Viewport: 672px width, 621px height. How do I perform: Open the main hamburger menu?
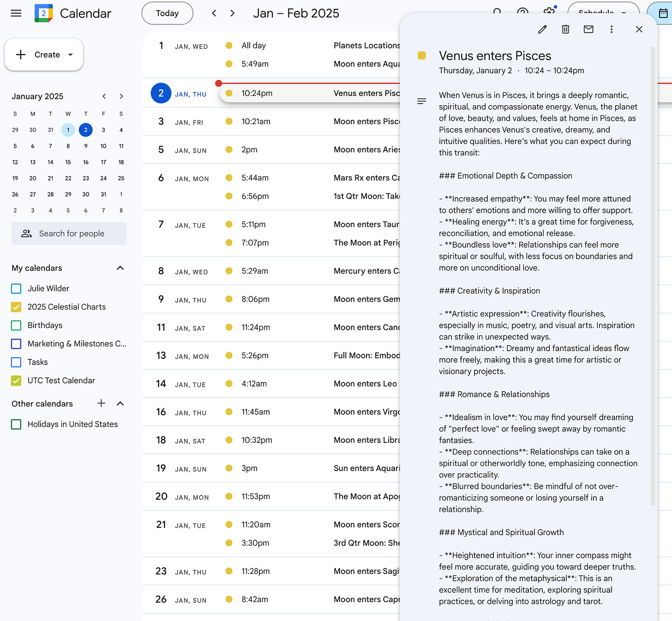(x=16, y=13)
